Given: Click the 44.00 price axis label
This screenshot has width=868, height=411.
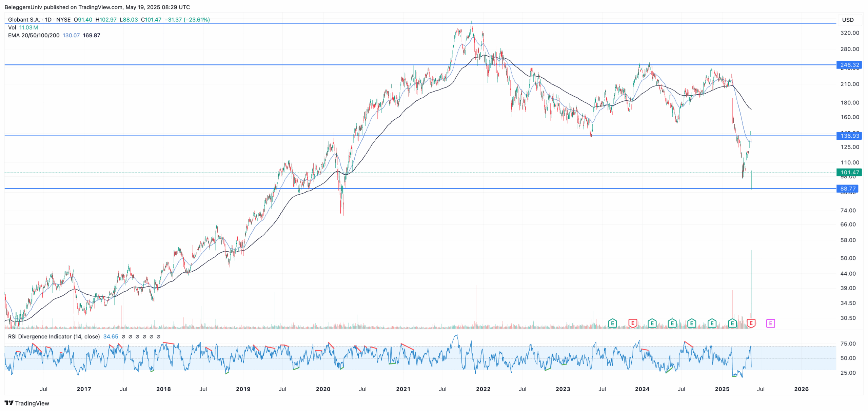Looking at the screenshot, I should (x=848, y=274).
